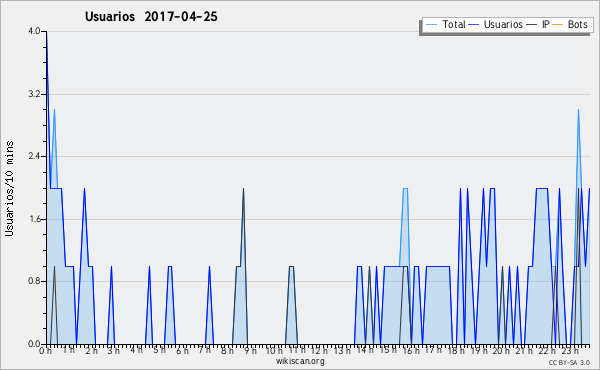Image resolution: width=600 pixels, height=370 pixels.
Task: Click the y-axis value 1.6
Action: tap(34, 219)
